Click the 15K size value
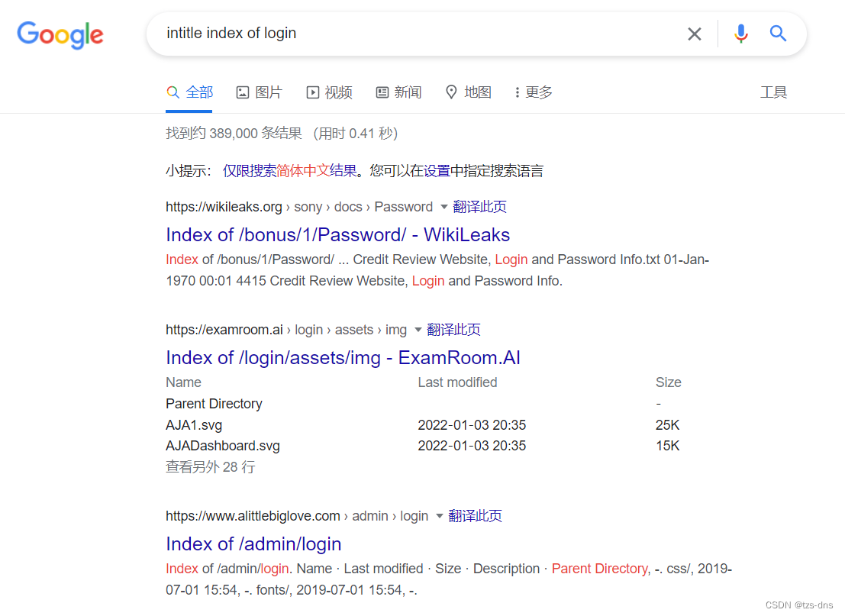 668,446
